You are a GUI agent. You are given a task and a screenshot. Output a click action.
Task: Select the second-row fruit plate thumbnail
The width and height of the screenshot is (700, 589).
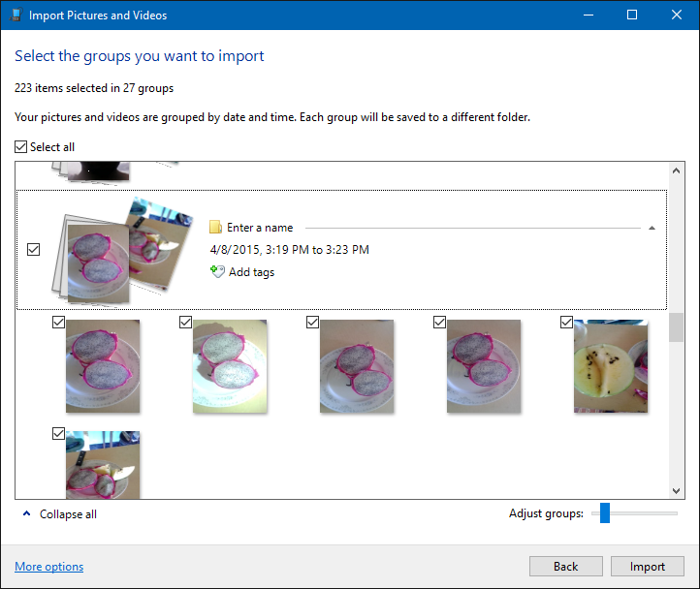coord(103,464)
